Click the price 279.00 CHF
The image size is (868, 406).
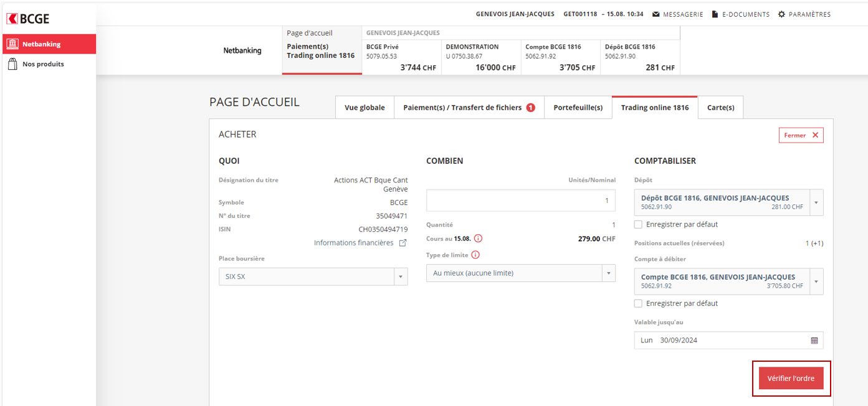pos(596,238)
